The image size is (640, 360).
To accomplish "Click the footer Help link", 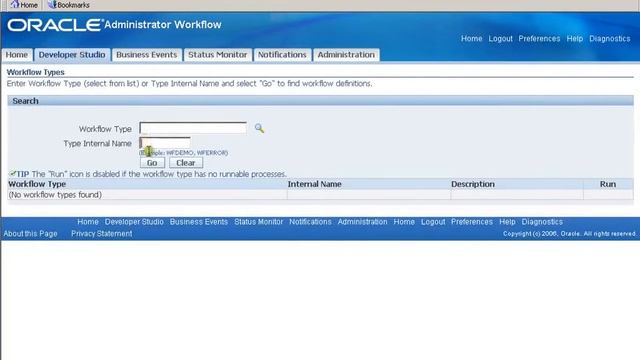I will pos(507,222).
